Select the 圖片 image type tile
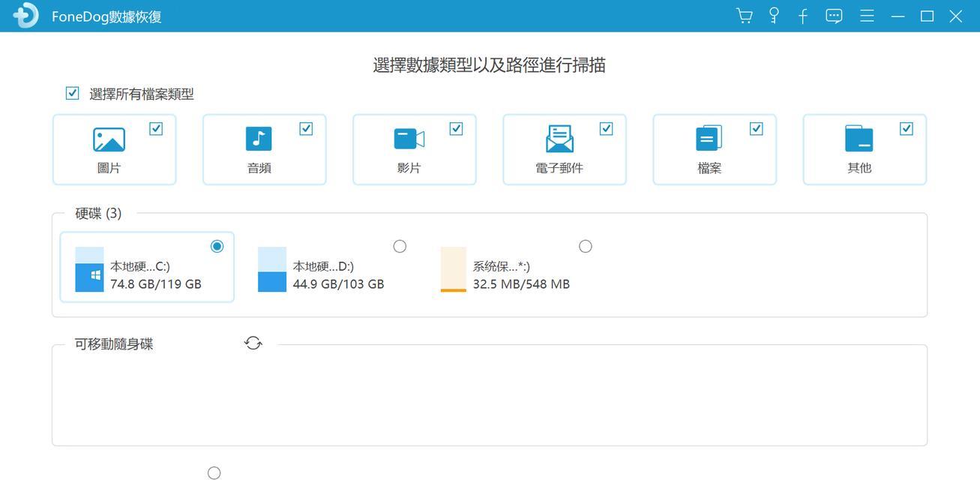Screen dimensions: 980x480 tap(114, 149)
